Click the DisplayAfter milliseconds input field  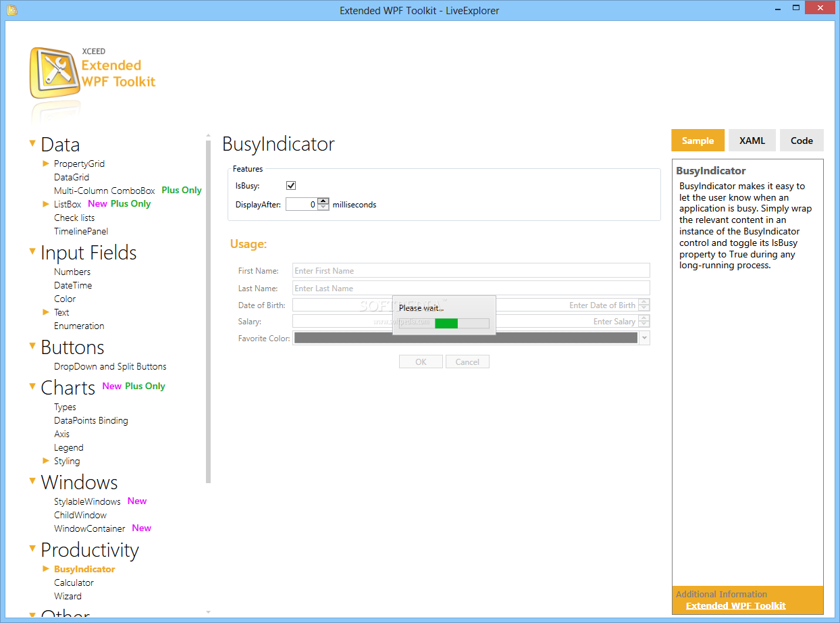click(x=301, y=204)
